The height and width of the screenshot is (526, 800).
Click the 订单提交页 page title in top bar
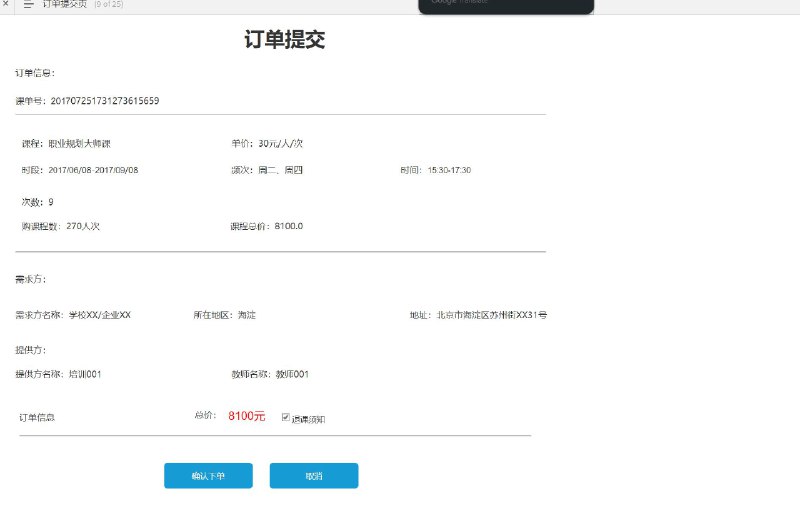pyautogui.click(x=65, y=4)
